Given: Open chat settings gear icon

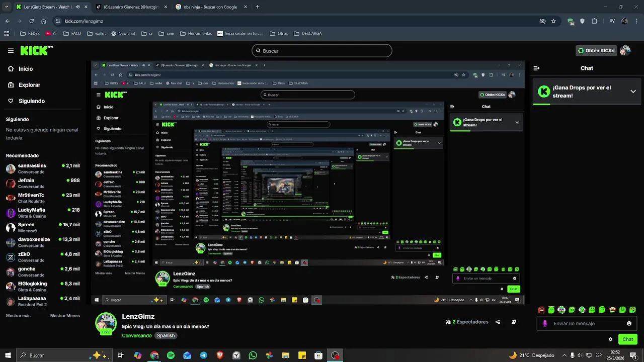Looking at the screenshot, I should point(610,339).
